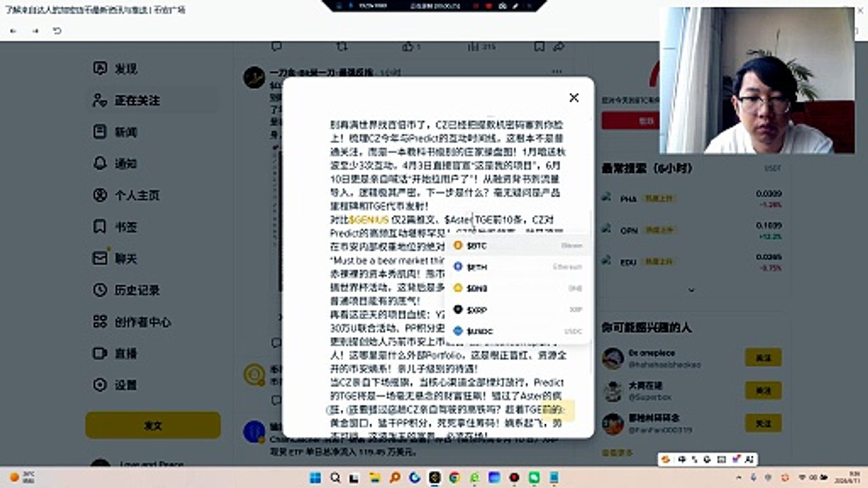Close the post composer dialog
This screenshot has height=488, width=868.
point(574,98)
